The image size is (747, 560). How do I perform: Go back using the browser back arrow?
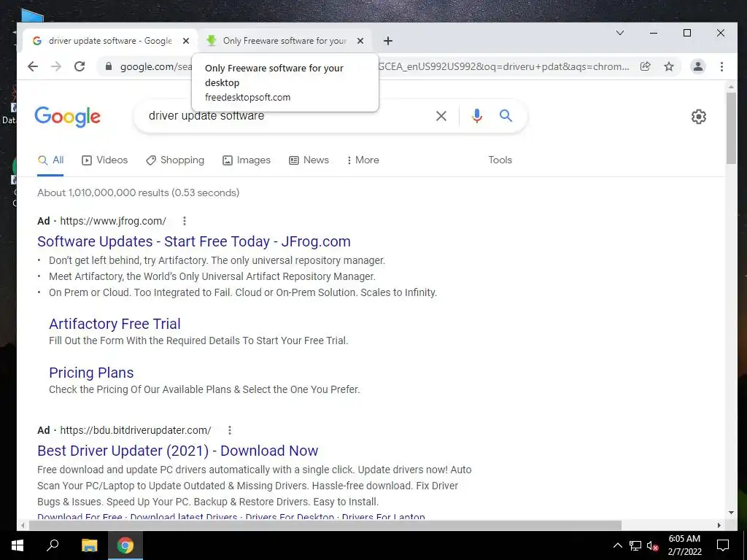[x=32, y=66]
